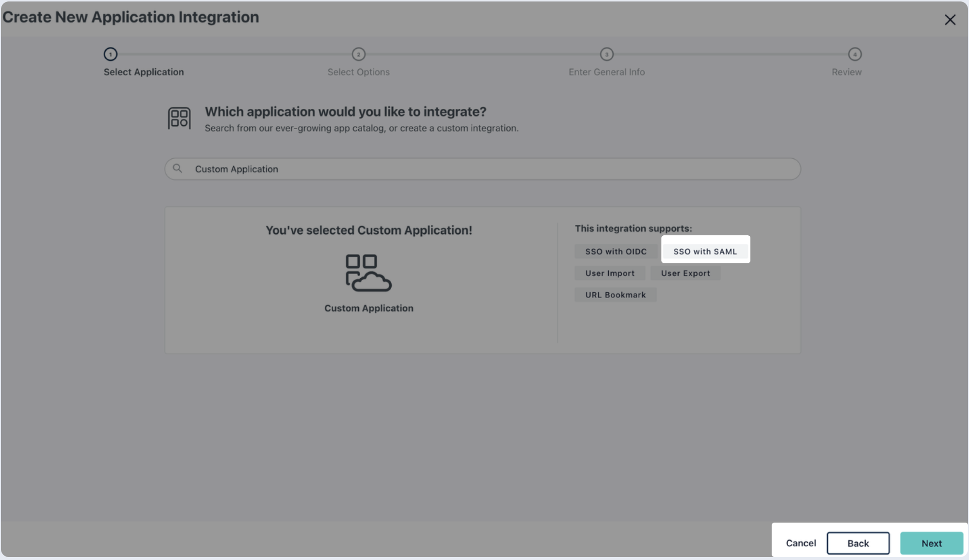Image resolution: width=969 pixels, height=560 pixels.
Task: Click the search magnifier icon
Action: pyautogui.click(x=177, y=168)
